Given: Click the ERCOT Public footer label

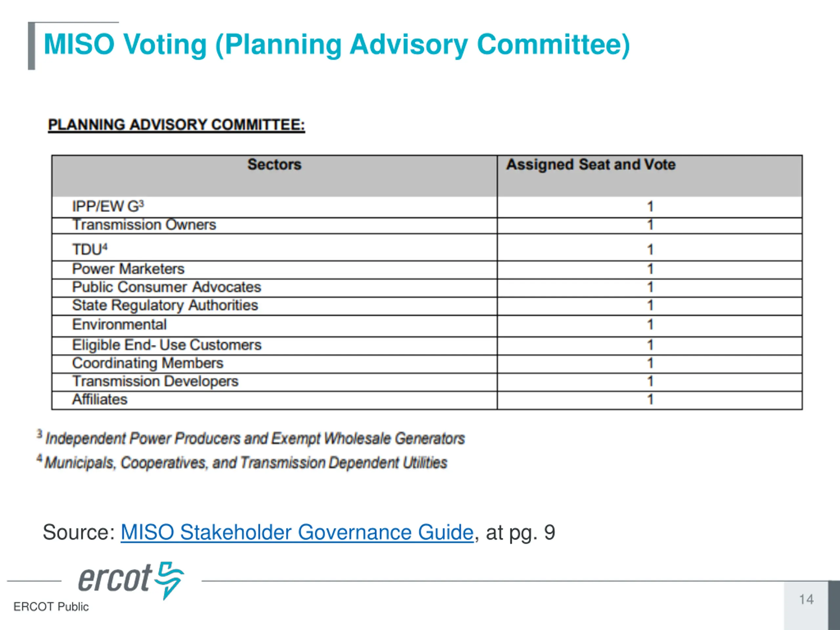Looking at the screenshot, I should (x=51, y=606).
